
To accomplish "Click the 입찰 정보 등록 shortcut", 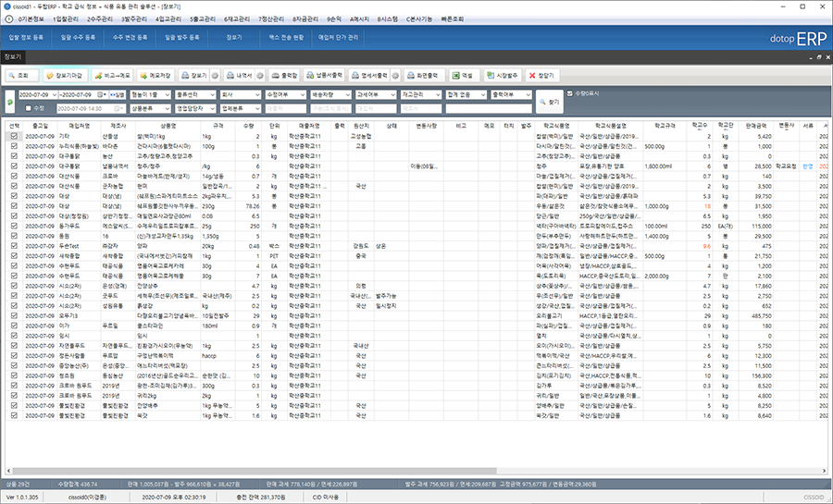I will coord(26,39).
